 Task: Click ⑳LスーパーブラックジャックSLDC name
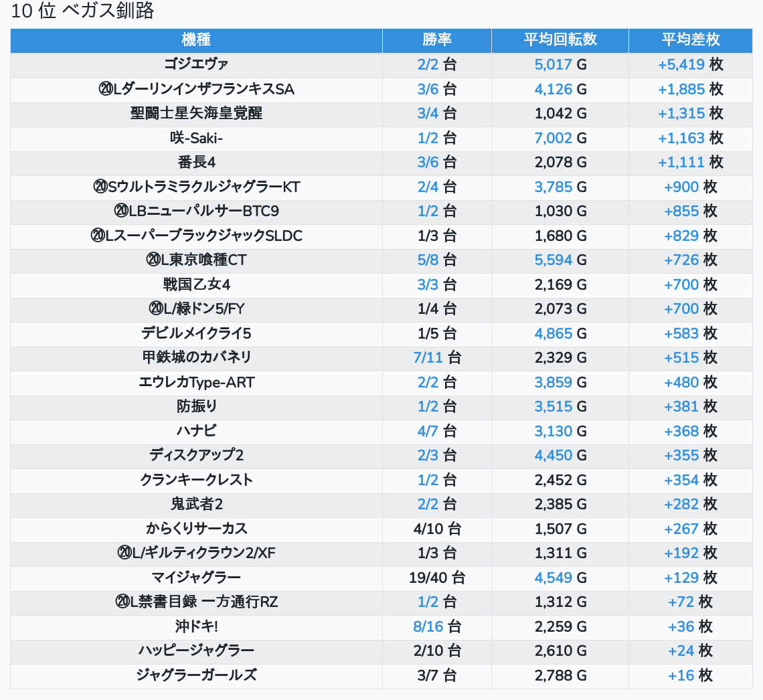[x=196, y=236]
